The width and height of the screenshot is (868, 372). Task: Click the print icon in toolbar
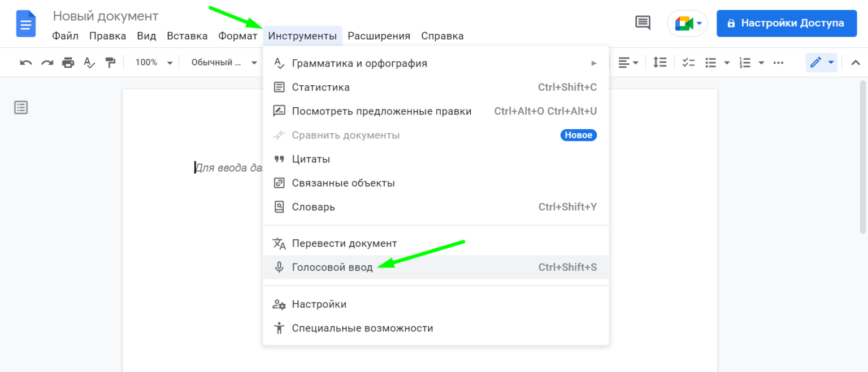pos(68,63)
